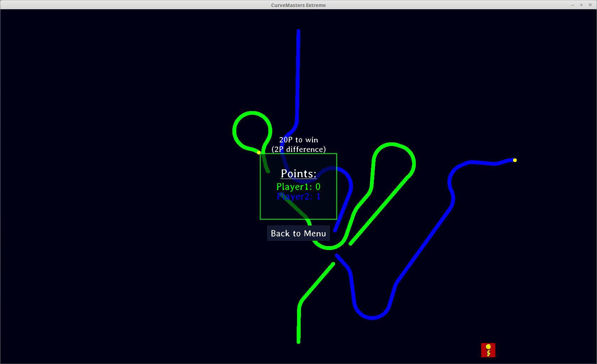Click the "(2P difference)" text
The width and height of the screenshot is (597, 364).
(298, 150)
